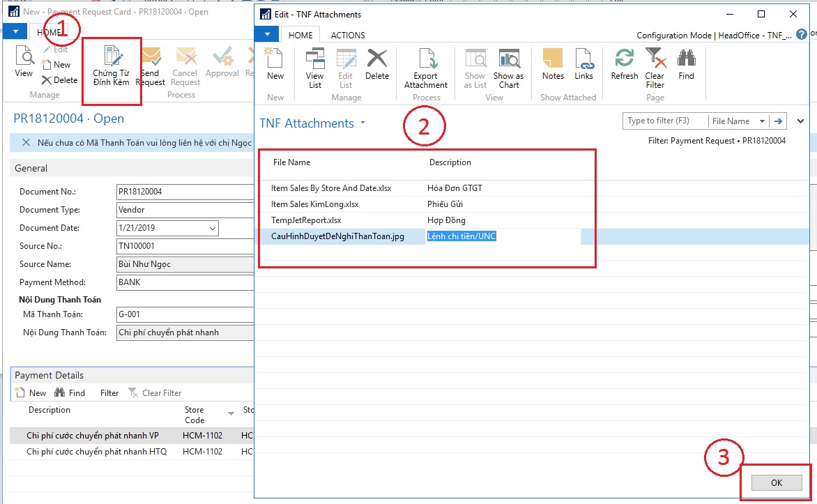Delete the selected attachment via ribbon Delete
The width and height of the screenshot is (817, 504).
[376, 63]
